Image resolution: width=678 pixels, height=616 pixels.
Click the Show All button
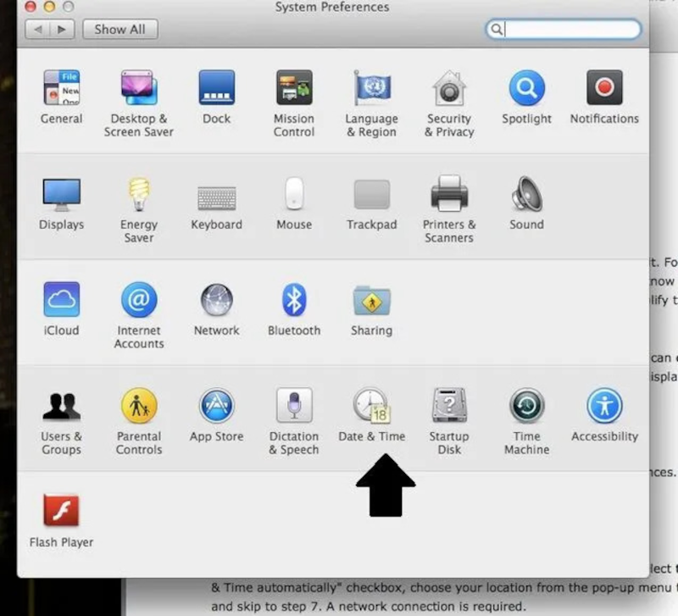pos(120,29)
